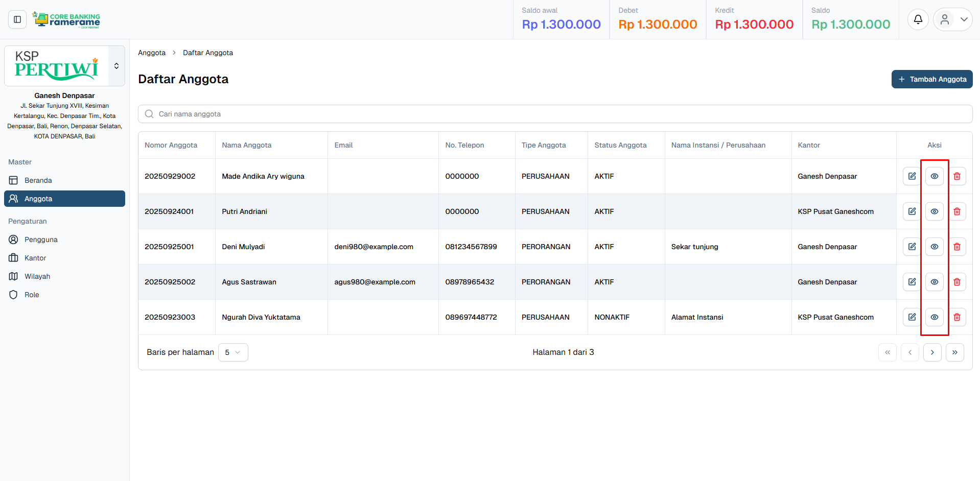Viewport: 980px width, 481px height.
Task: Click the notification bell icon
Action: 918,19
